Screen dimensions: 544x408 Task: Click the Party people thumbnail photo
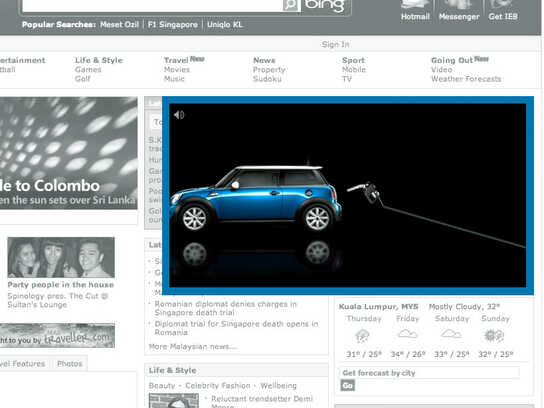pyautogui.click(x=61, y=257)
